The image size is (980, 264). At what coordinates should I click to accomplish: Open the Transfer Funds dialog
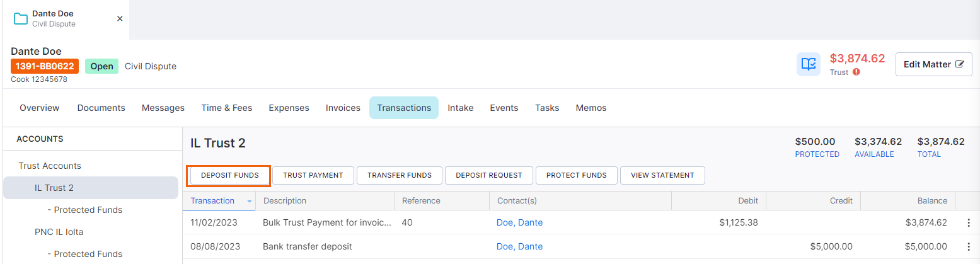(x=400, y=175)
